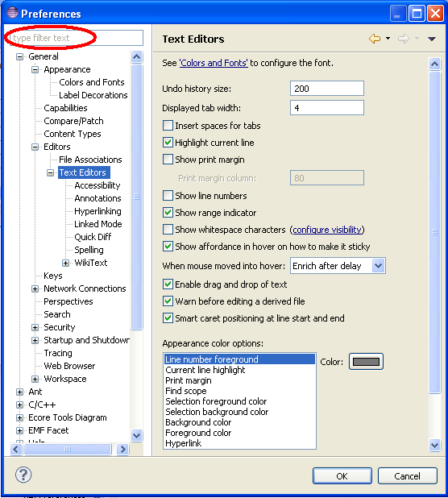Viewport: 448px width, 498px height.
Task: Click the OK button
Action: point(342,475)
